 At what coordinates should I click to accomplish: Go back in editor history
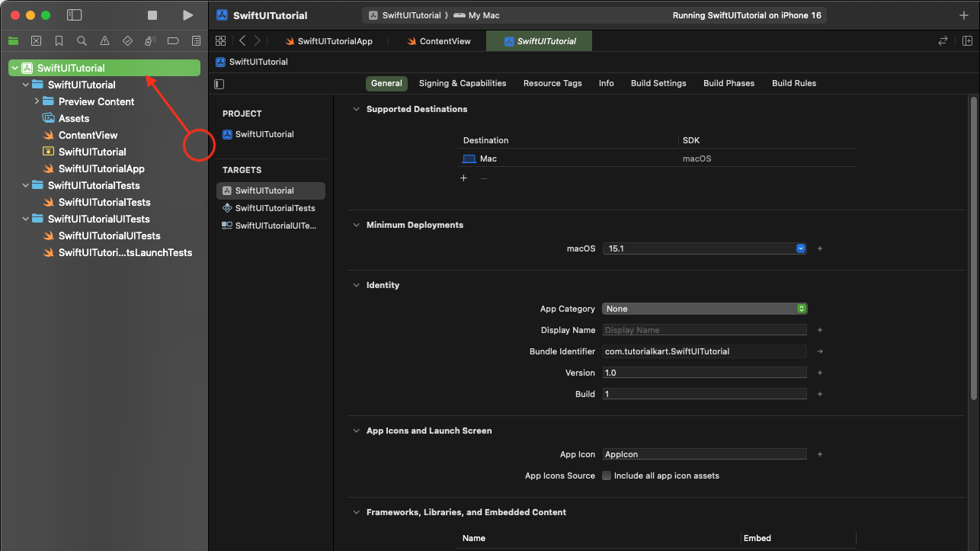242,41
